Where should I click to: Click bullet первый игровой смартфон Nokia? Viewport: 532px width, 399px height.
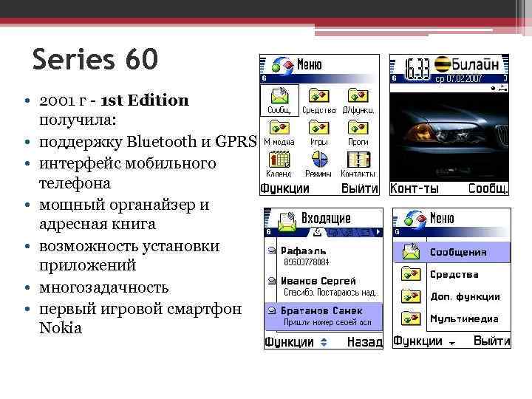pyautogui.click(x=140, y=318)
